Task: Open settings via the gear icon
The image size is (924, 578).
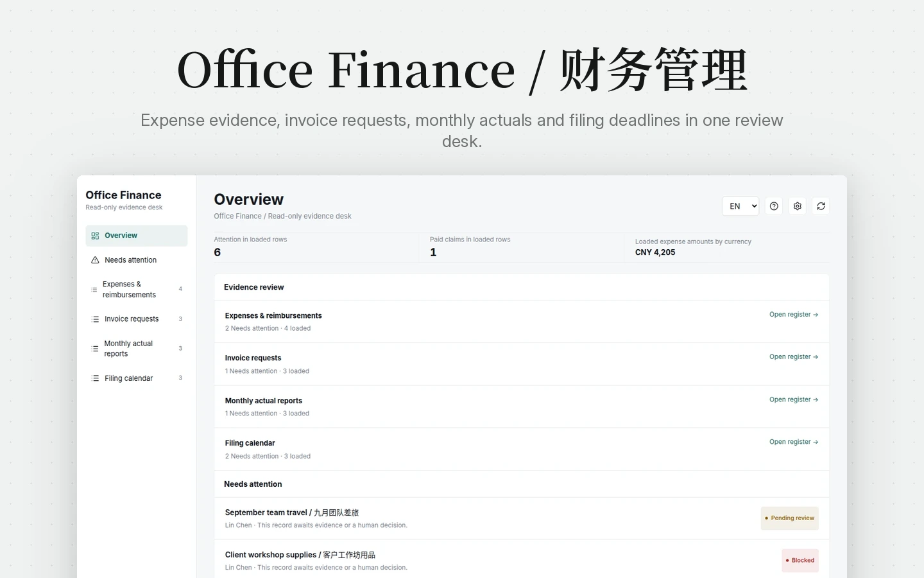Action: click(x=798, y=206)
